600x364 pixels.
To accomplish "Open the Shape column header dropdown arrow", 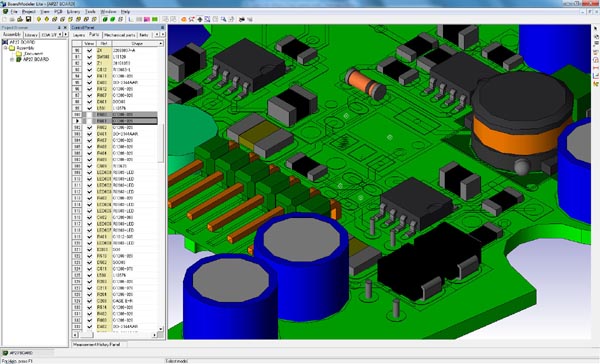I will (x=161, y=44).
